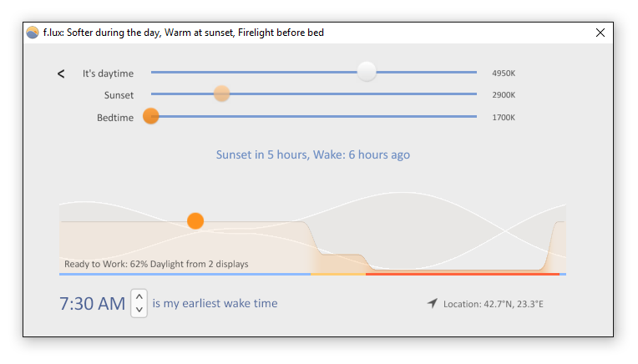Screen dimensions: 638x364
Task: Click the orange sun marker on the timeline
Action: point(195,221)
